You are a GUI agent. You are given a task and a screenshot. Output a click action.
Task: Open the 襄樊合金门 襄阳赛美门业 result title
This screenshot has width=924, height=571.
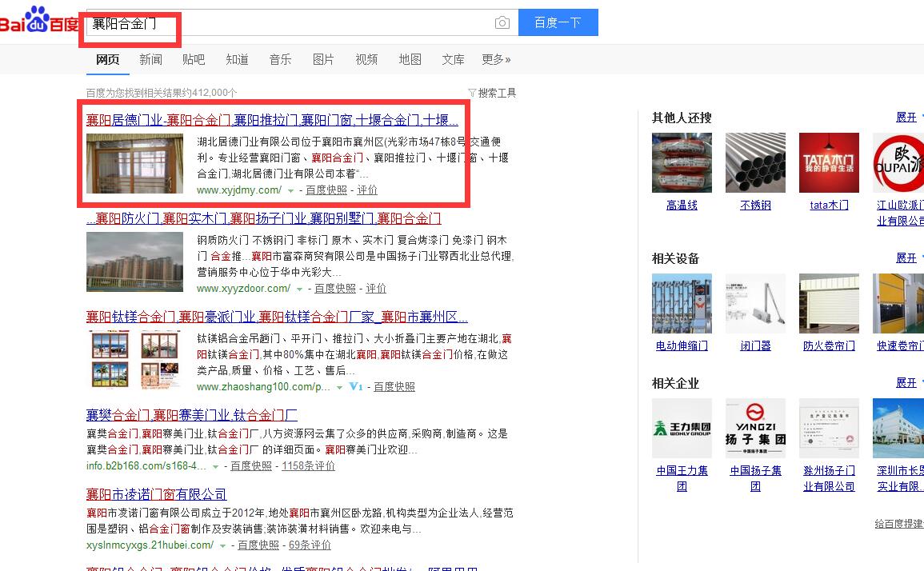pos(191,415)
